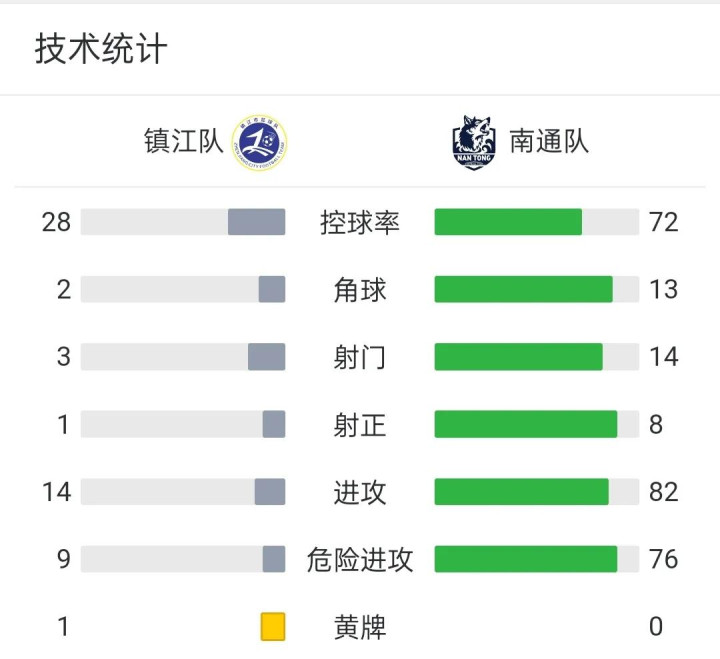Click the 角球 stat label
The width and height of the screenshot is (720, 659).
click(x=360, y=290)
